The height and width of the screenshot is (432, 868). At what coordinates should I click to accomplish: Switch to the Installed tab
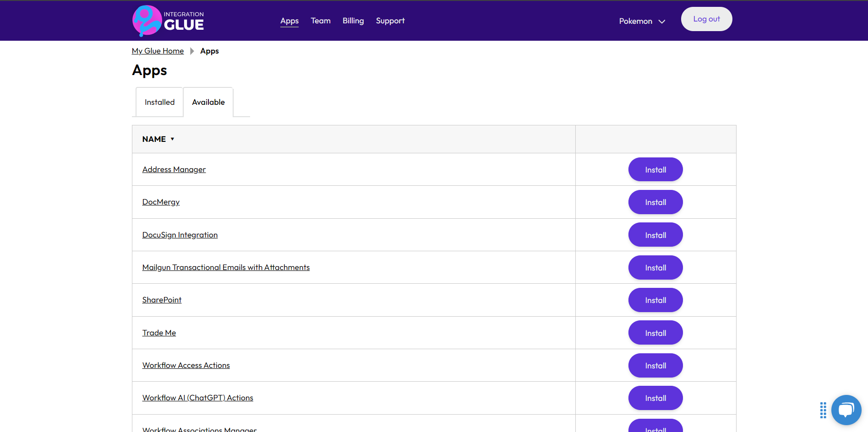click(x=159, y=102)
